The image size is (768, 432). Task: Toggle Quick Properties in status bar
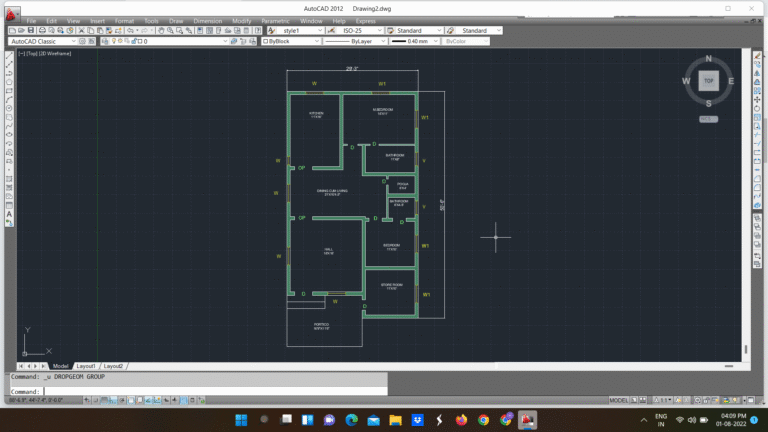click(x=192, y=400)
